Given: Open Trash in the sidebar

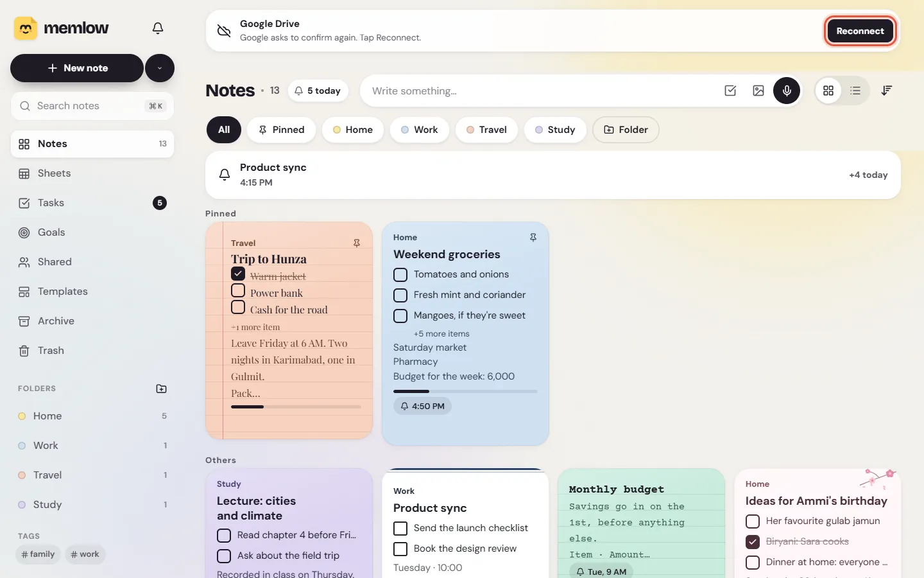Looking at the screenshot, I should [x=92, y=351].
